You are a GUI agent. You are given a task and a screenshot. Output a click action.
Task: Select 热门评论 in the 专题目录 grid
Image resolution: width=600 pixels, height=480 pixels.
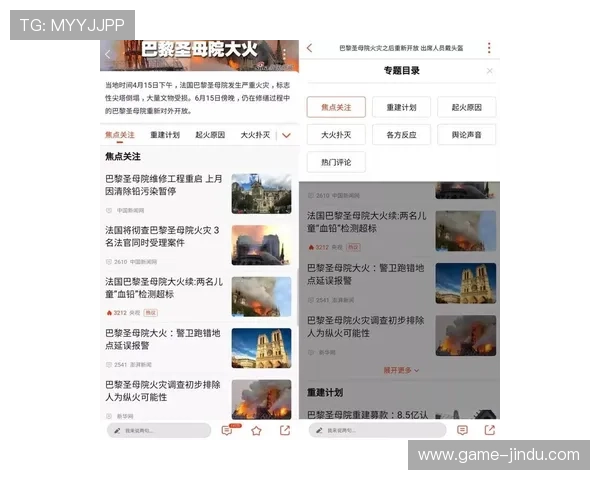(336, 162)
